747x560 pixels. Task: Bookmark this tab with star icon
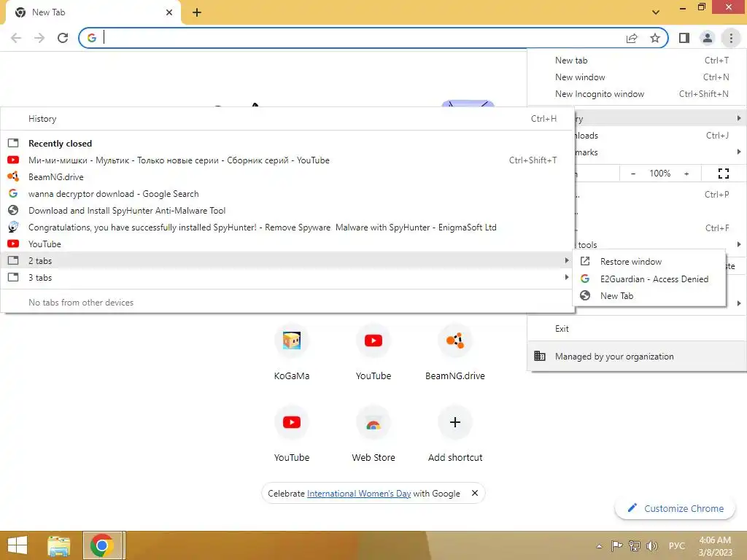655,38
